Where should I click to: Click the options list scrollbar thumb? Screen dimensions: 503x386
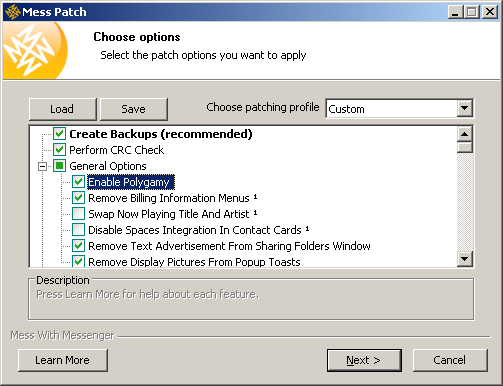465,147
